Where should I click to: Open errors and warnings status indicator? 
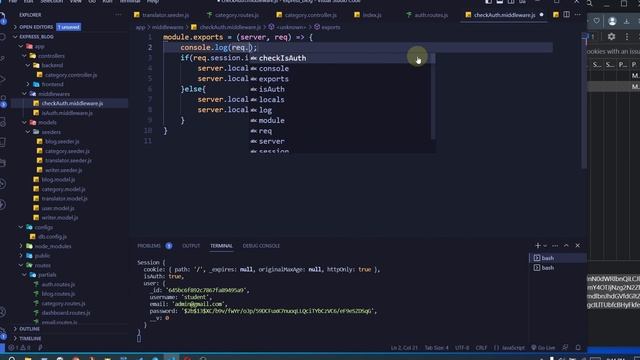click(x=19, y=348)
